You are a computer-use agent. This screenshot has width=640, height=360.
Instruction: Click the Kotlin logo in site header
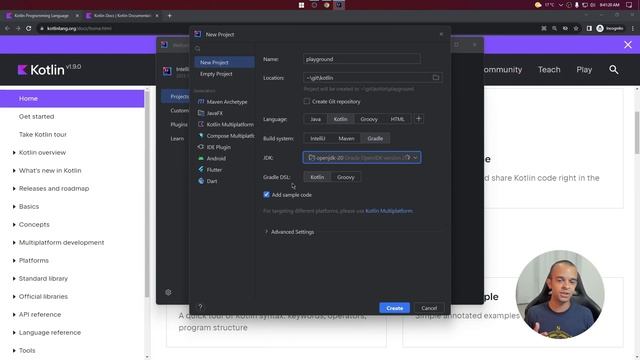tap(42, 70)
